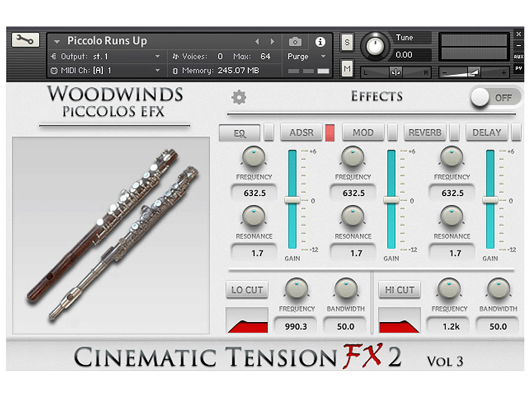Viewport: 532px width, 397px height.
Task: Close the instrument with X button
Action: click(x=518, y=34)
